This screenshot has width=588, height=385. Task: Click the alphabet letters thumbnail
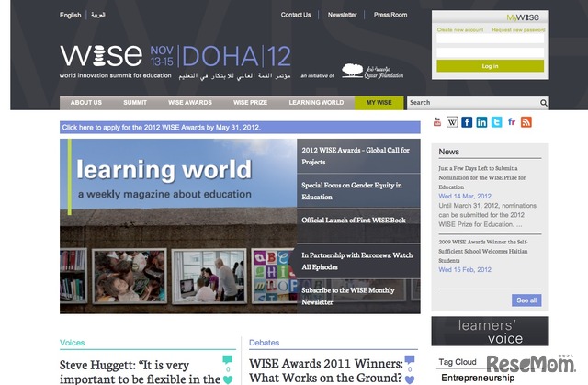coord(274,276)
